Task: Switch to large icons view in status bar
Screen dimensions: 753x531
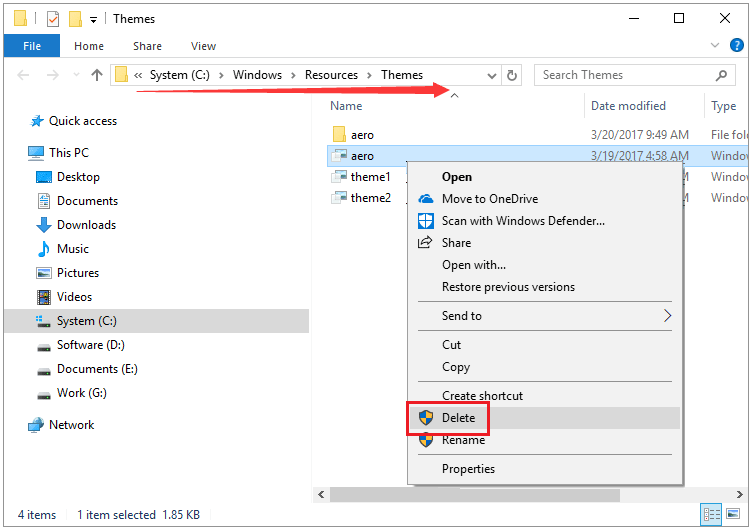Action: coord(735,515)
